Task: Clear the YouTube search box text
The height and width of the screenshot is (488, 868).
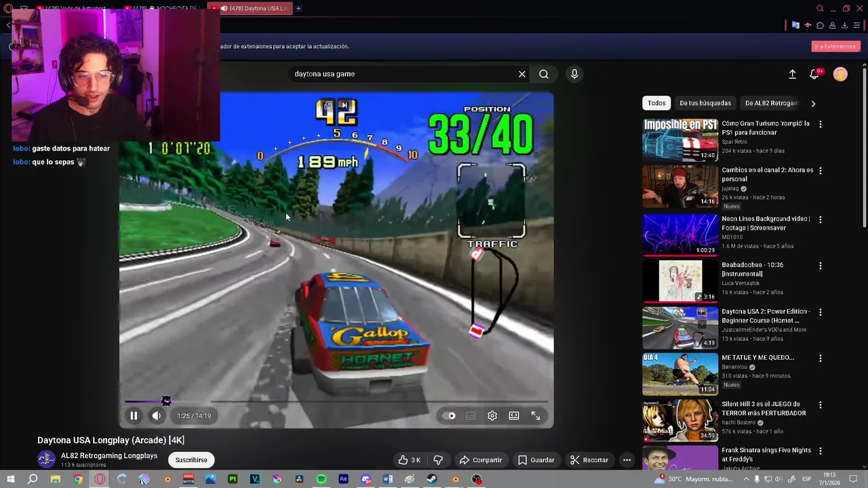Action: pos(522,74)
